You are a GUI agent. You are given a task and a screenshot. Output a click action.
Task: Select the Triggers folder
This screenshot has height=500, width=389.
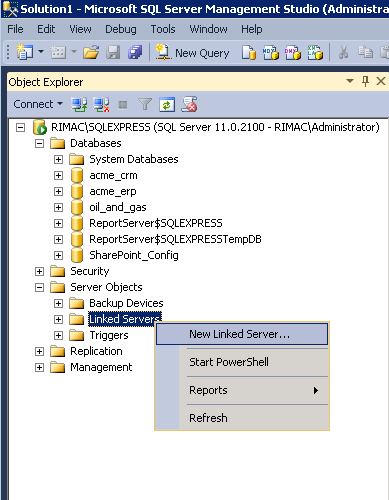pos(109,335)
